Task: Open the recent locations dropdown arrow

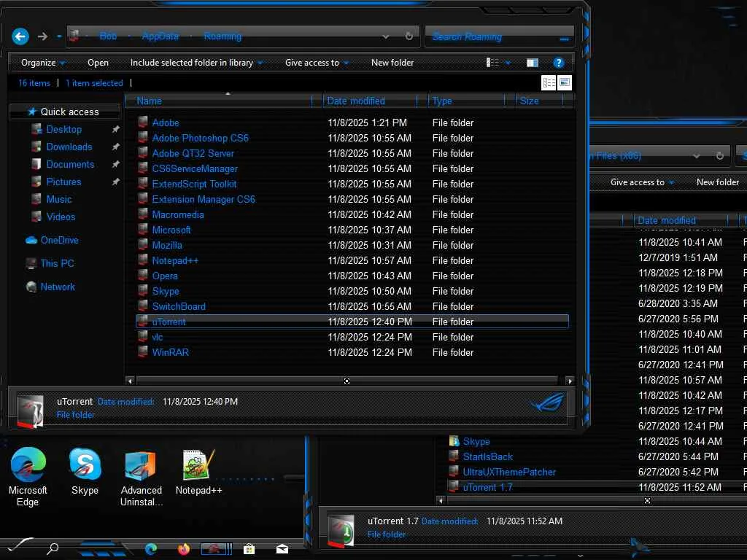Action: 58,36
